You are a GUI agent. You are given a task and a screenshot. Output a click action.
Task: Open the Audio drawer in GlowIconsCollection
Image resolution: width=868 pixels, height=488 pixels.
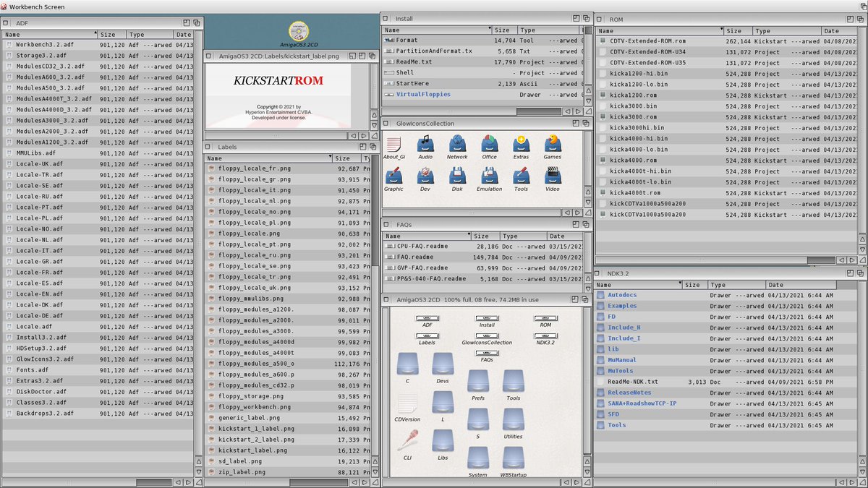coord(425,143)
